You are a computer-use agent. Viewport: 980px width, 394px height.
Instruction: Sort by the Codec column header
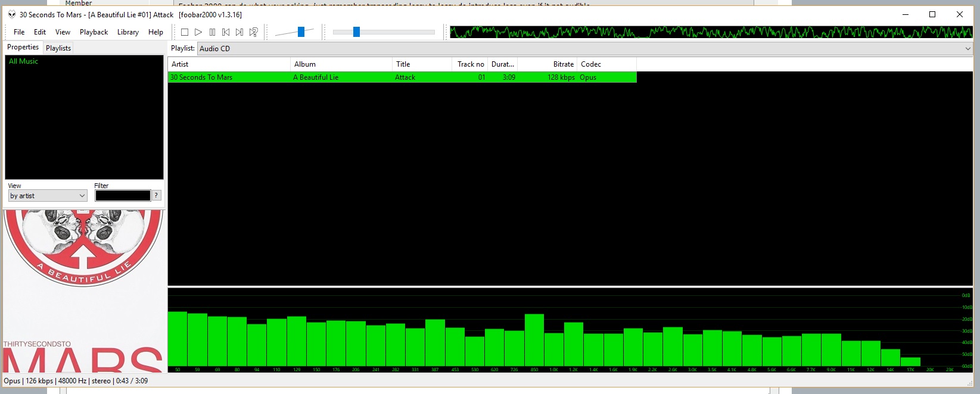(x=606, y=64)
